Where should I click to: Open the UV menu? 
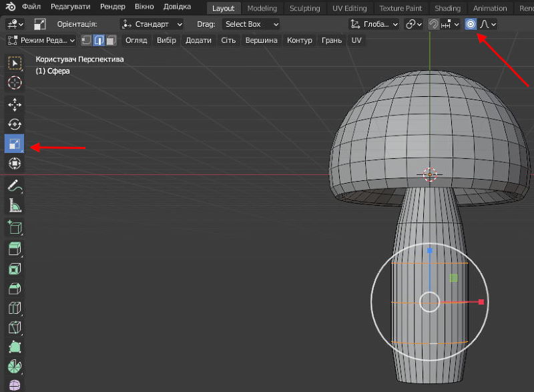(x=356, y=40)
